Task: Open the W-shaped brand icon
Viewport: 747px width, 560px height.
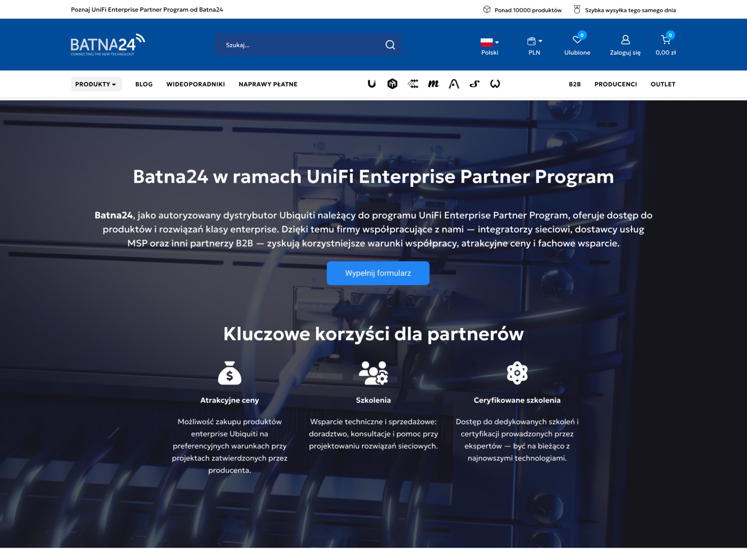Action: tap(495, 84)
